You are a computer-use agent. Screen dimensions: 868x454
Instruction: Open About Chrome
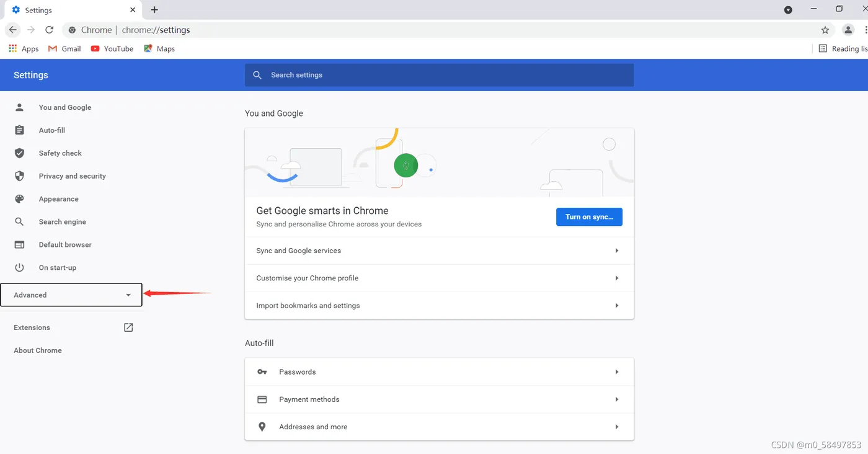[x=38, y=350]
